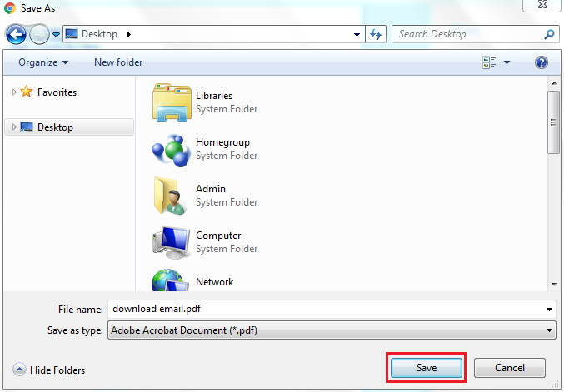This screenshot has height=392, width=564.
Task: Click the Homegroup name label
Action: pos(222,142)
